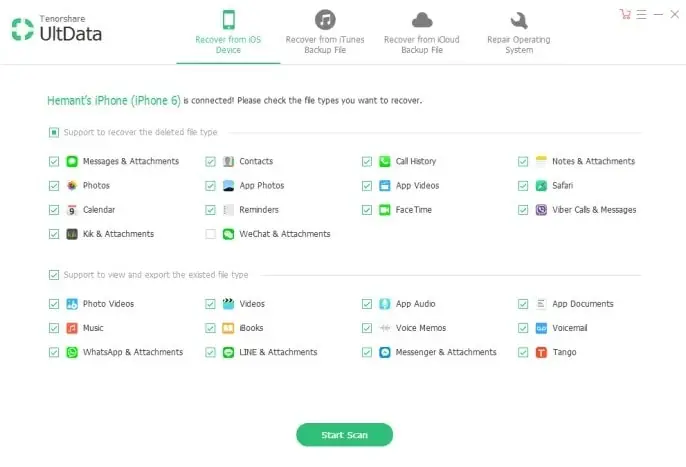Image resolution: width=686 pixels, height=467 pixels.
Task: Switch to Recover from iOS Device tab
Action: click(228, 32)
